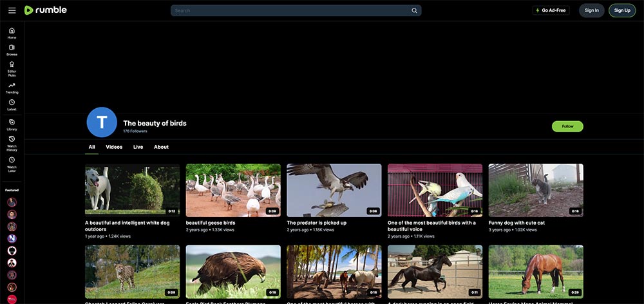Screen dimensions: 644x304
Task: Open the white dog video thumbnail
Action: [132, 190]
